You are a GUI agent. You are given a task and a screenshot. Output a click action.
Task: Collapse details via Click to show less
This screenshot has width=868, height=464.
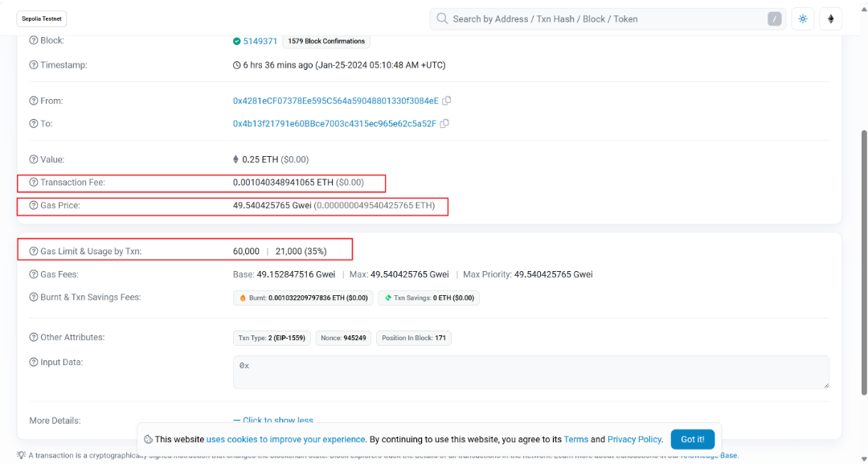tap(273, 421)
